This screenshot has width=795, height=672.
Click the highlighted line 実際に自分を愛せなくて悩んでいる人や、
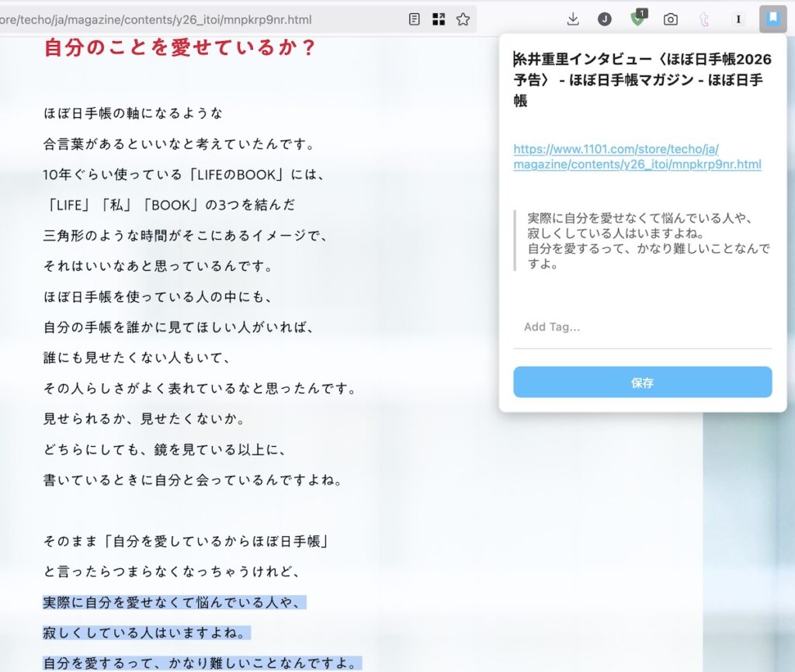coord(175,602)
